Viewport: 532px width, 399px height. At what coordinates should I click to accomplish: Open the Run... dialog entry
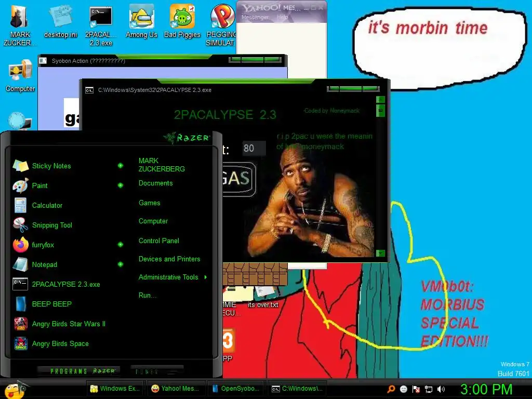148,296
